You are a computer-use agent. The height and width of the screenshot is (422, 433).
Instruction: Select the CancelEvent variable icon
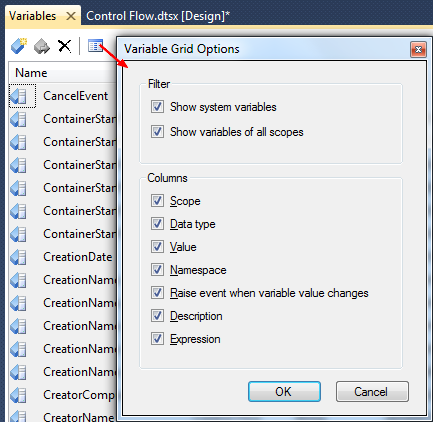click(18, 96)
